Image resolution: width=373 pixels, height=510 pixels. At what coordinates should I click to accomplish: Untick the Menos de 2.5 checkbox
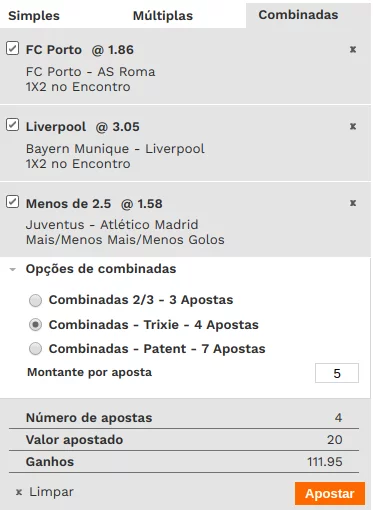(x=12, y=202)
